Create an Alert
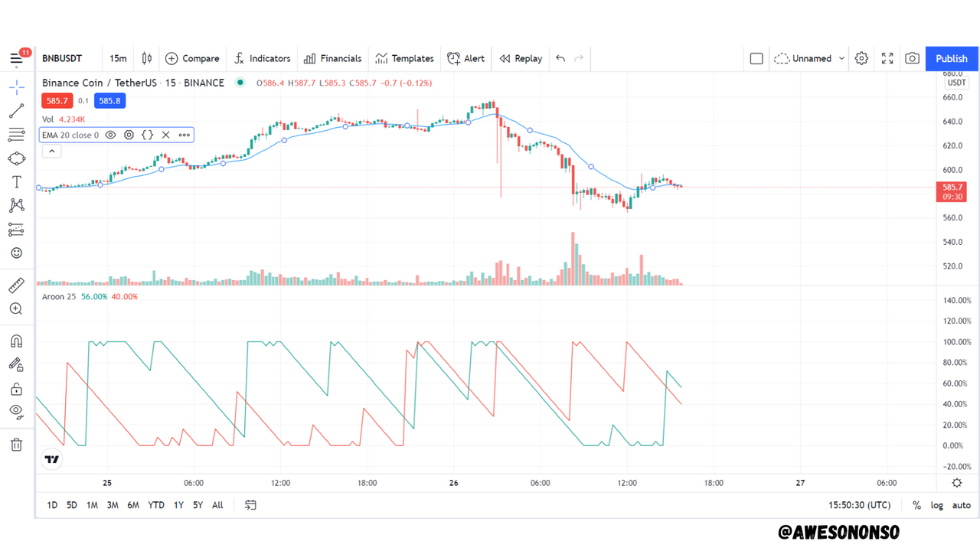980x551 pixels. coord(465,58)
